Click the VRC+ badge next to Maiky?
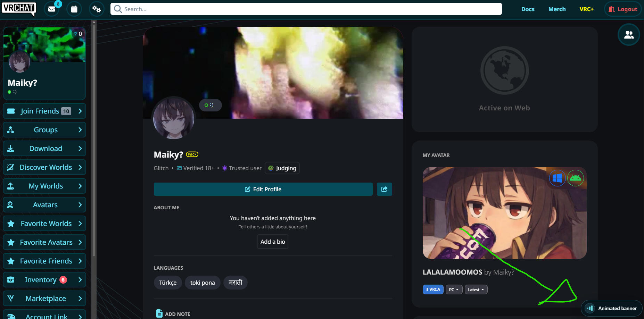This screenshot has width=644, height=319. pos(192,154)
